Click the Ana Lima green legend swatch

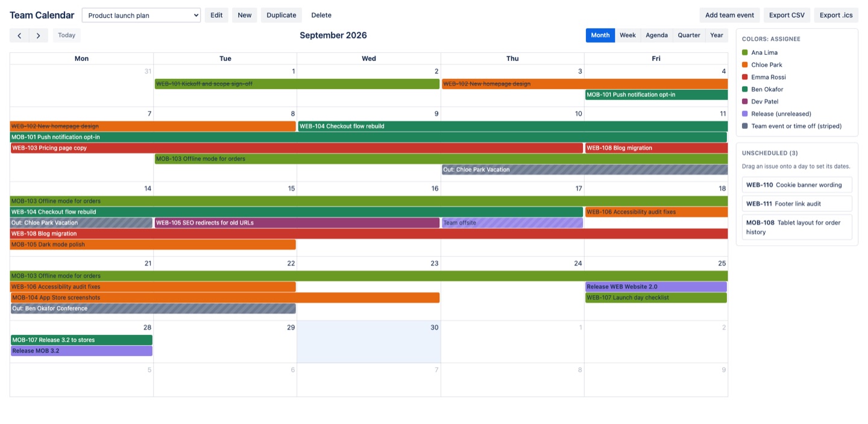coord(745,53)
